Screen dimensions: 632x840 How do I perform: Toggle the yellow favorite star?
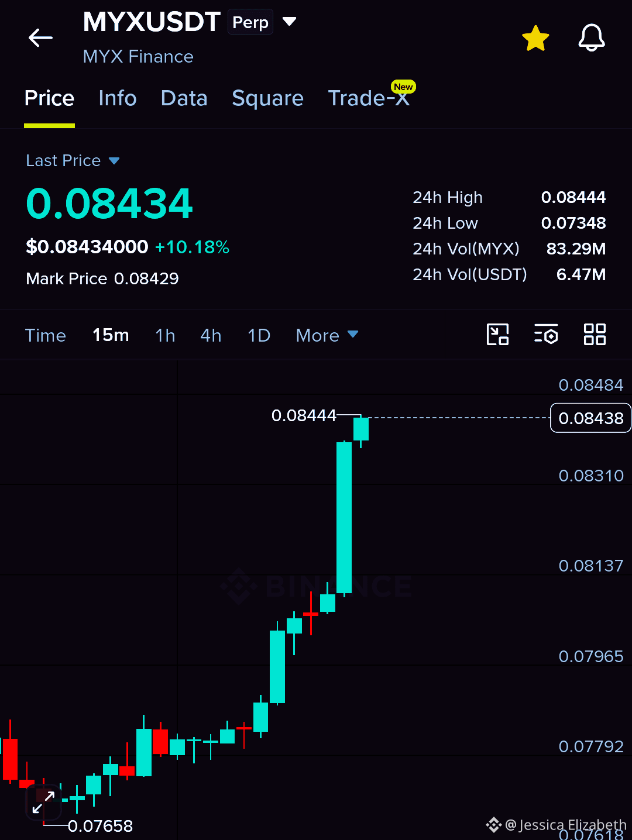(x=535, y=39)
